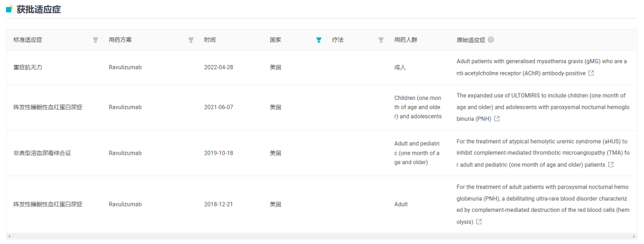
Task: Open external link for children PNH indication
Action: 497,119
